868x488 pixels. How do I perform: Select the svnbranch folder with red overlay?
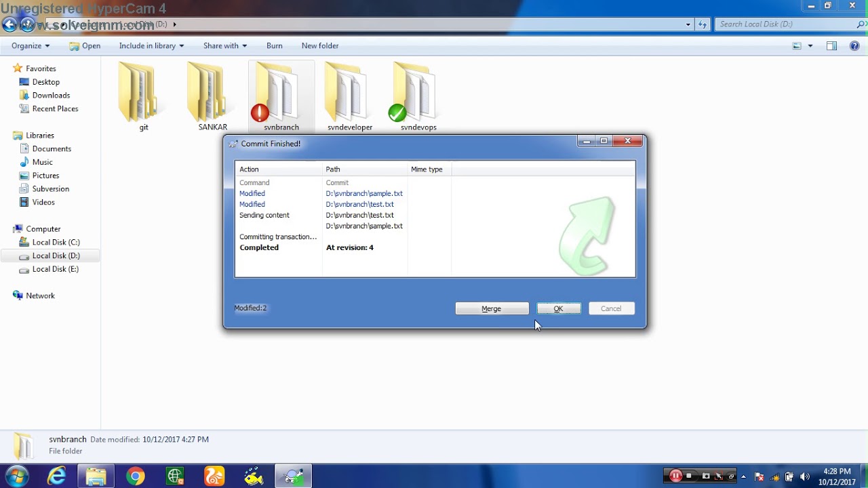click(x=281, y=97)
